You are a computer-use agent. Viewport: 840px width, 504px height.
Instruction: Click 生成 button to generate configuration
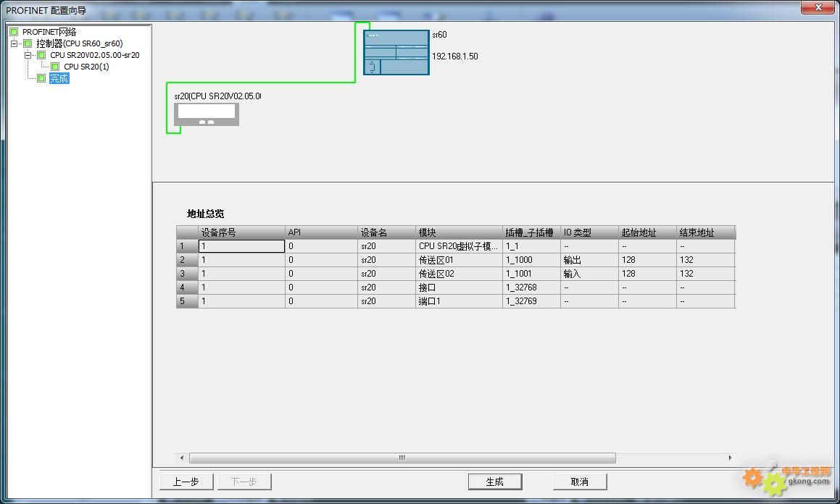coord(494,482)
